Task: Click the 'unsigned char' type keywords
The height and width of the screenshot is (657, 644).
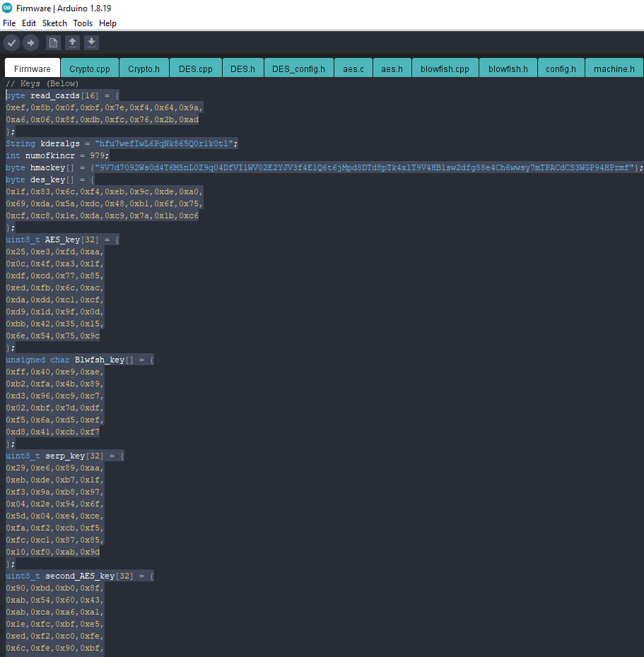Action: point(37,360)
